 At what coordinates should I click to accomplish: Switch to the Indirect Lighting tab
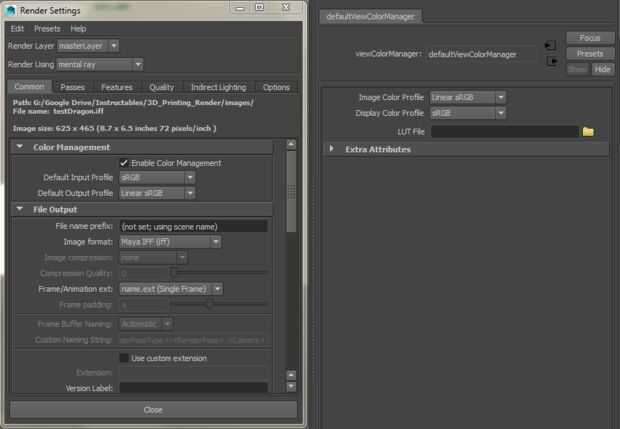(219, 87)
